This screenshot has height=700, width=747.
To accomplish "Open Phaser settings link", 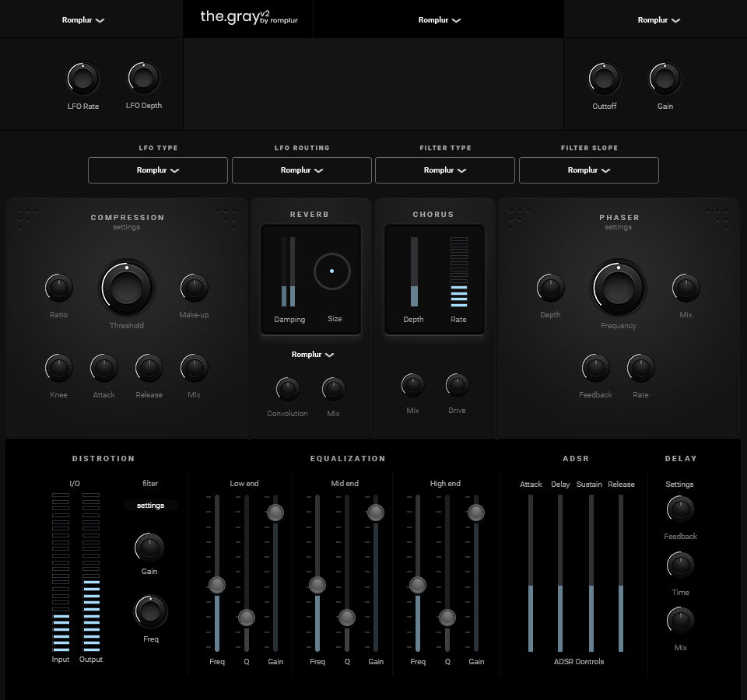I will pyautogui.click(x=618, y=227).
